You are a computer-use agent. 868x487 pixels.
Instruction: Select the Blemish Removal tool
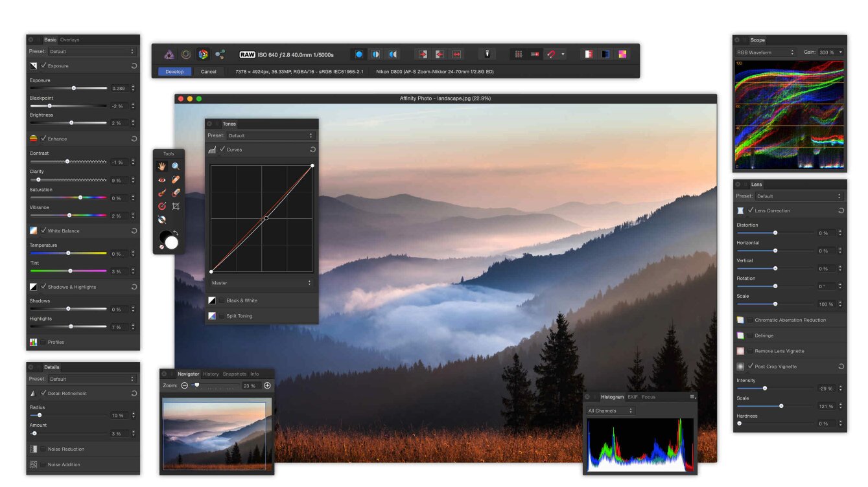[x=176, y=179]
